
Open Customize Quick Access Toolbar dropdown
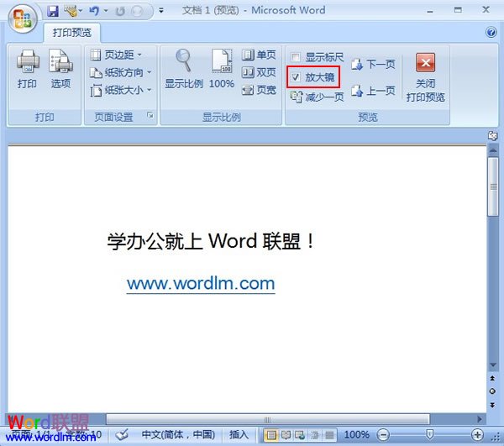point(161,11)
